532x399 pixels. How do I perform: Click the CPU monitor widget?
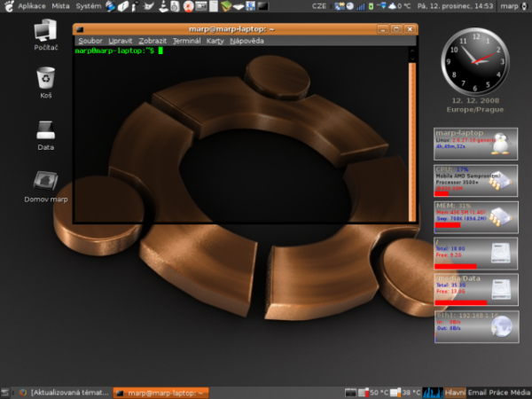pyautogui.click(x=475, y=181)
